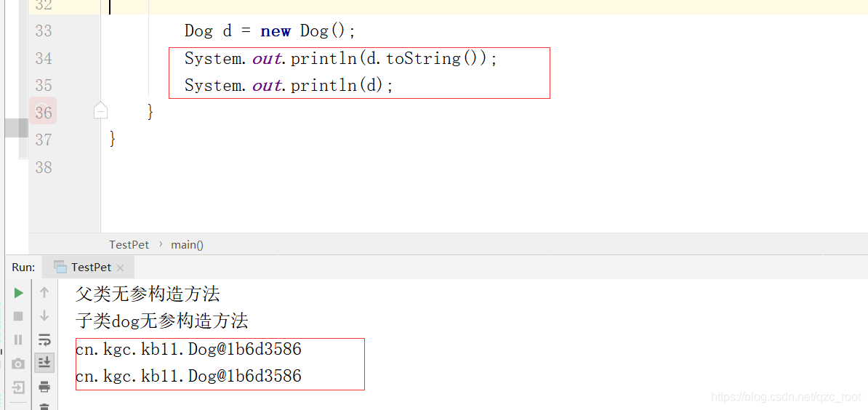Toggle Scroll to End in the console
The height and width of the screenshot is (410, 868).
coord(44,363)
